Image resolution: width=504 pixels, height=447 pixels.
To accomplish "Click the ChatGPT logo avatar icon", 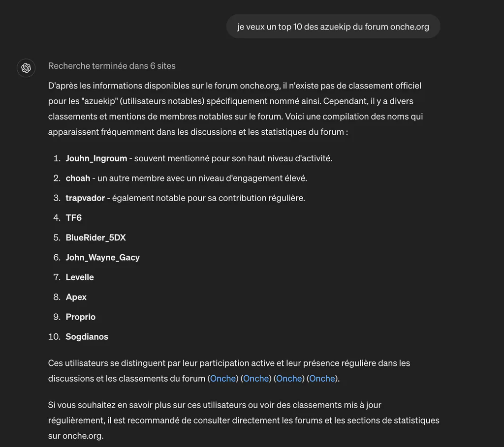I will point(26,68).
